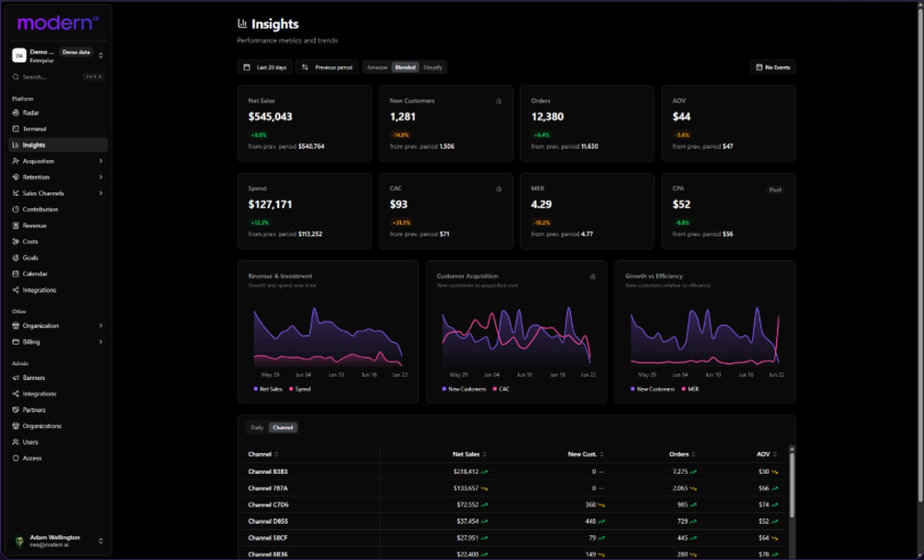Toggle table view to Daily
Image resolution: width=924 pixels, height=560 pixels.
257,427
